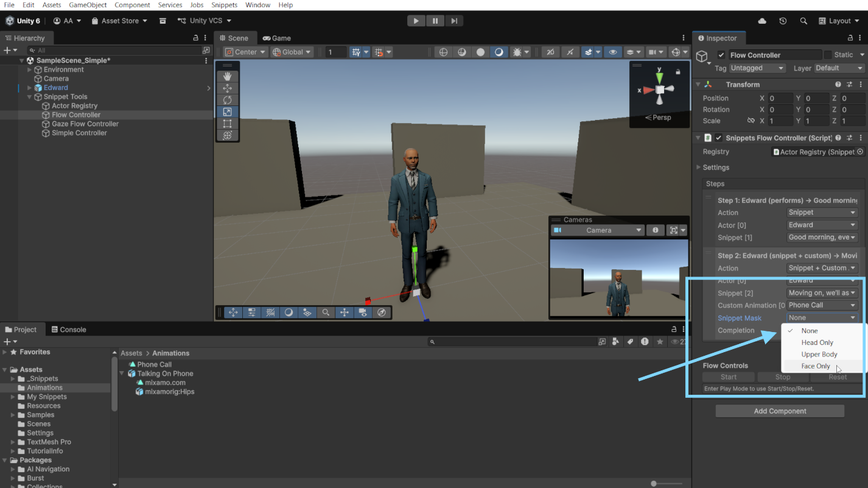Collapse the Snippet Tools object in Hierarchy
Screen dimensions: 868x488
point(29,97)
